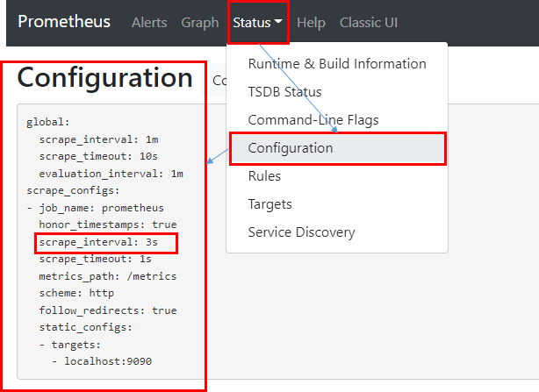Click the 'static_configs:' line
This screenshot has height=392, width=539.
pos(86,327)
